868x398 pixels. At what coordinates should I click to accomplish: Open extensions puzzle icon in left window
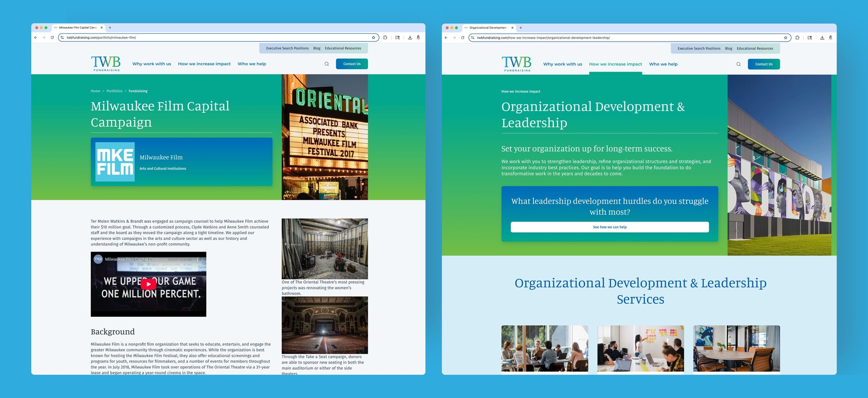(385, 37)
